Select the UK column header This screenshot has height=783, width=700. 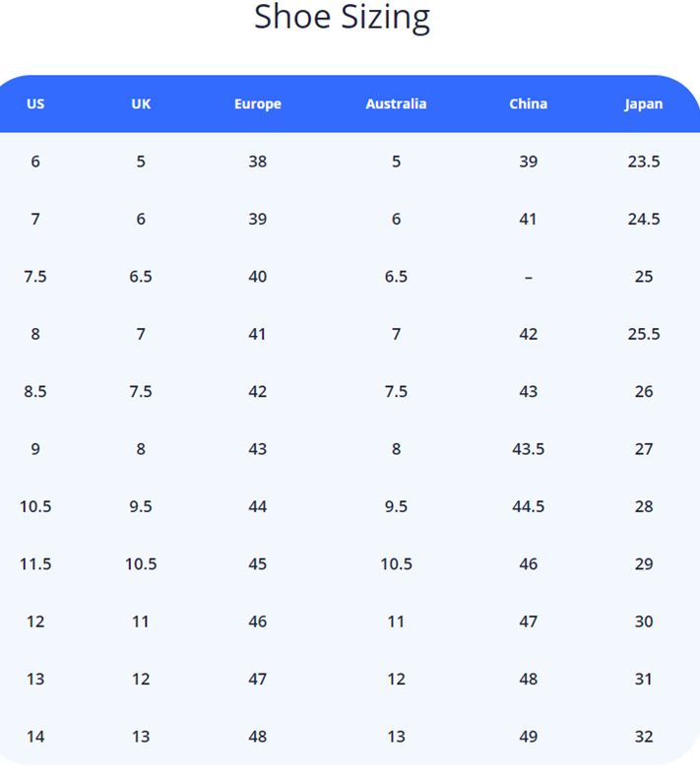point(141,103)
